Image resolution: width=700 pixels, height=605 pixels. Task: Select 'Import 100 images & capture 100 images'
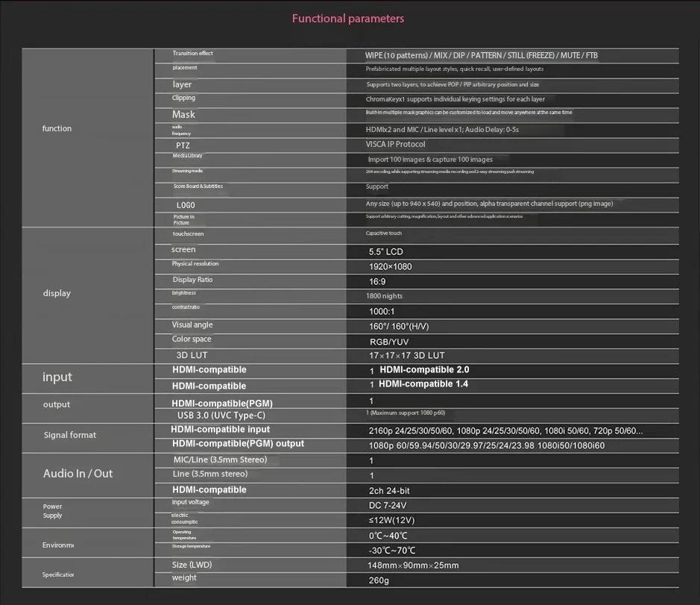tap(430, 160)
